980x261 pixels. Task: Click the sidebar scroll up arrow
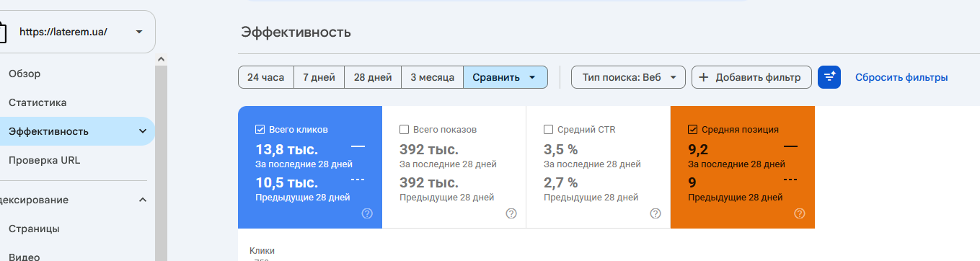pos(162,59)
